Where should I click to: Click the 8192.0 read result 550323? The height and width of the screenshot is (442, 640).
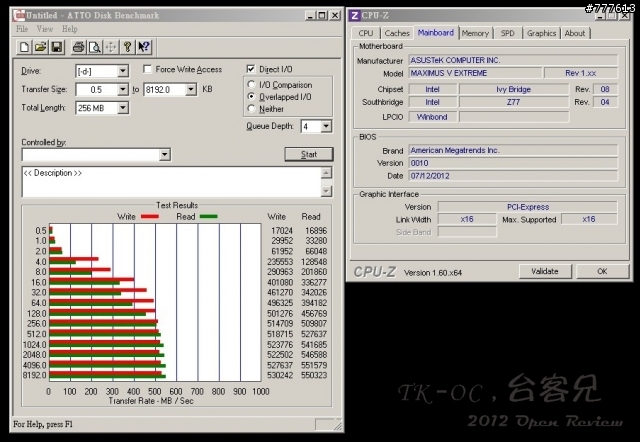(x=314, y=375)
